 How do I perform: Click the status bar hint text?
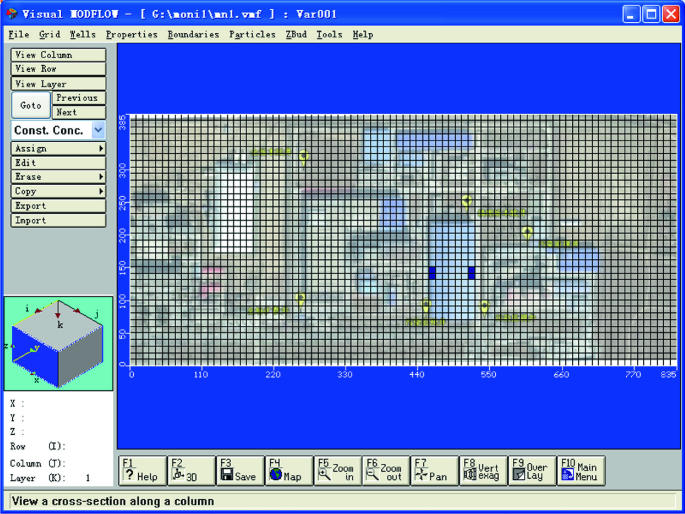[x=113, y=501]
